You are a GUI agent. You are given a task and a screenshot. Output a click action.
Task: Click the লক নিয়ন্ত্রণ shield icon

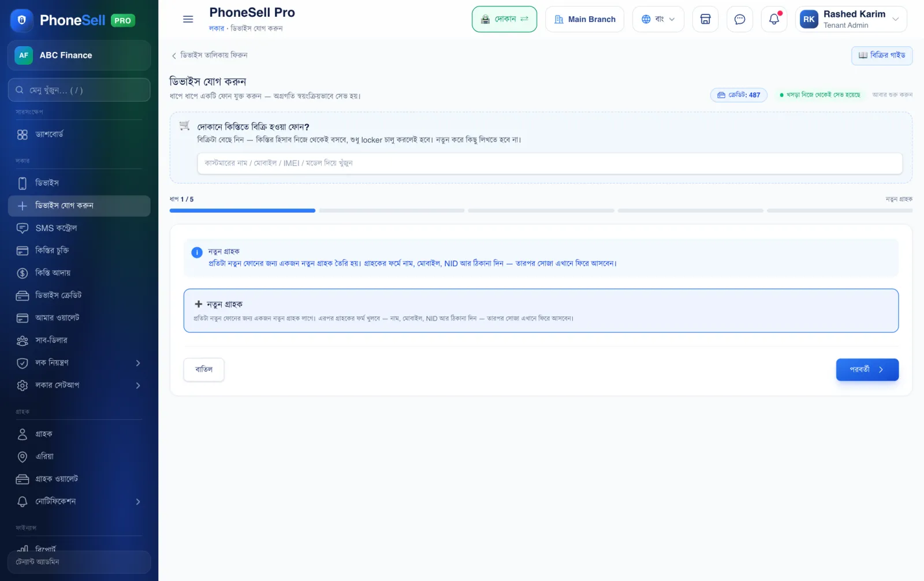point(23,363)
